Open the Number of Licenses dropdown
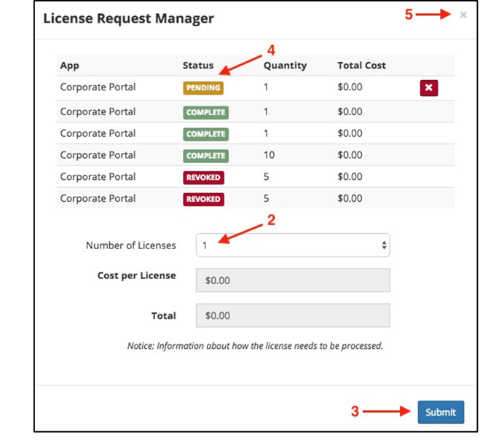Viewport: 488px width, 448px height. (291, 245)
